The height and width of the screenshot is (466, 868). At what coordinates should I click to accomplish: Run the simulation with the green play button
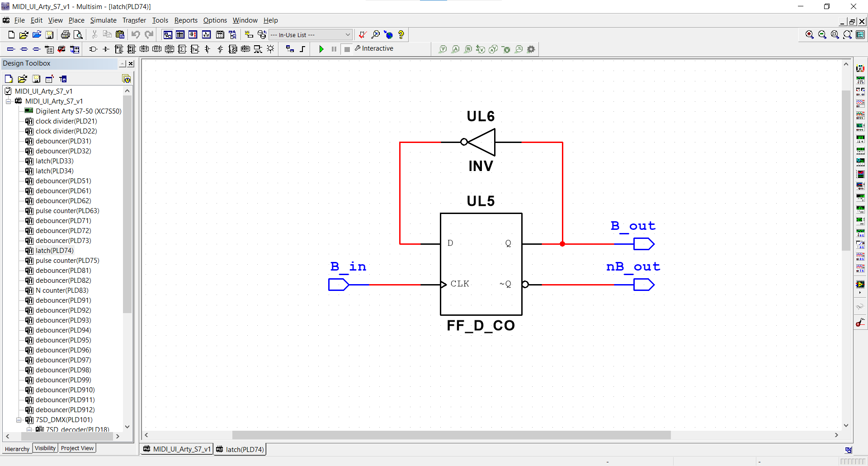pyautogui.click(x=321, y=49)
